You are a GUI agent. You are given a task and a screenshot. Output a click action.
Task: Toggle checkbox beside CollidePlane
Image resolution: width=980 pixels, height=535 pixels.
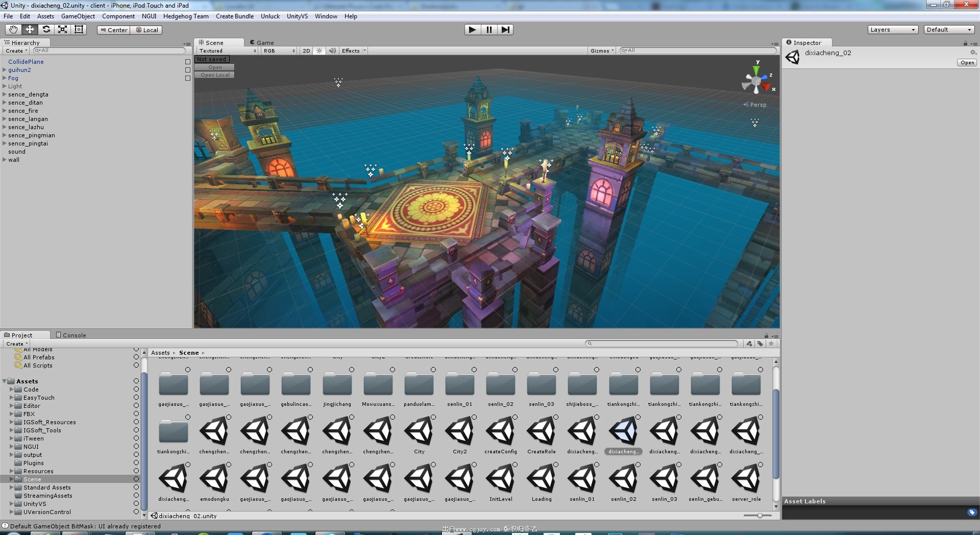click(188, 62)
